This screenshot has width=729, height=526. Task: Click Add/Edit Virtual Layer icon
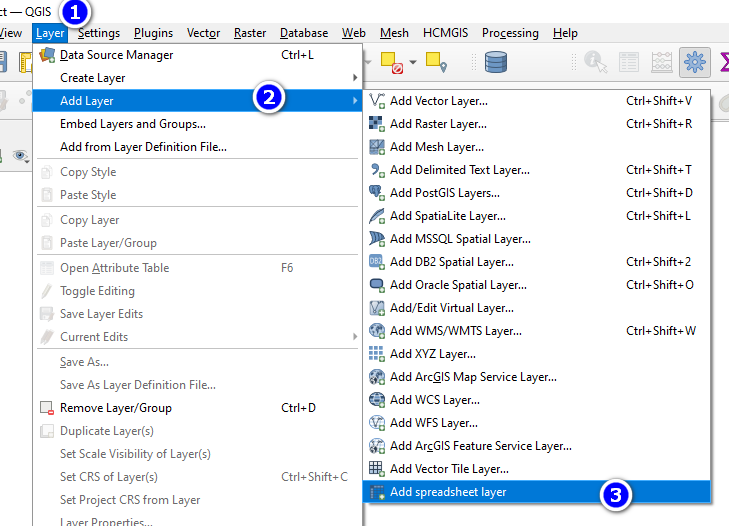click(x=377, y=308)
